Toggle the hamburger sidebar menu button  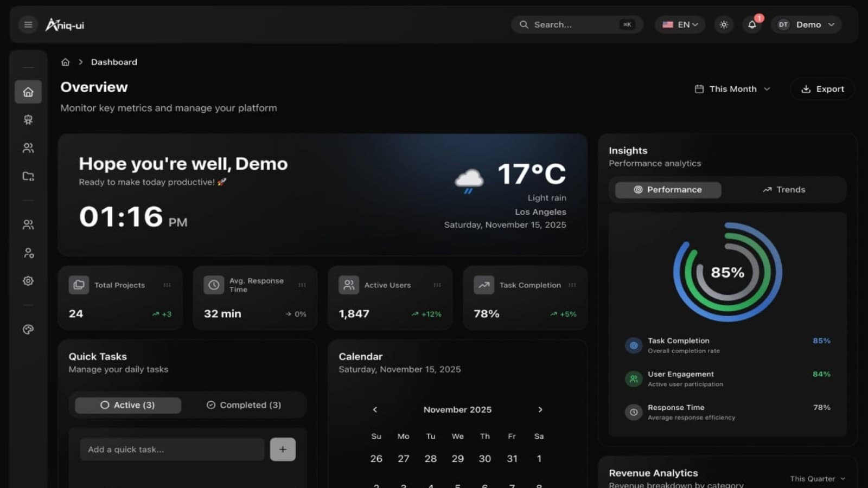[x=28, y=24]
